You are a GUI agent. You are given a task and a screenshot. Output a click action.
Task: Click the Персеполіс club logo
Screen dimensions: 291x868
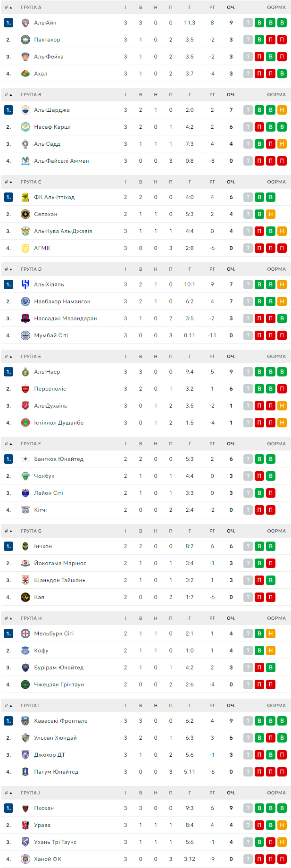pos(25,389)
